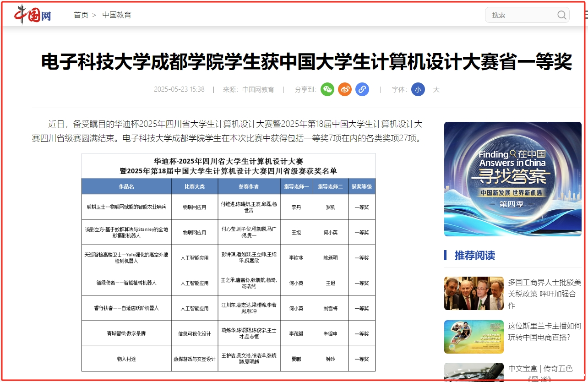Go to 首页 in the breadcrumb

click(x=81, y=15)
